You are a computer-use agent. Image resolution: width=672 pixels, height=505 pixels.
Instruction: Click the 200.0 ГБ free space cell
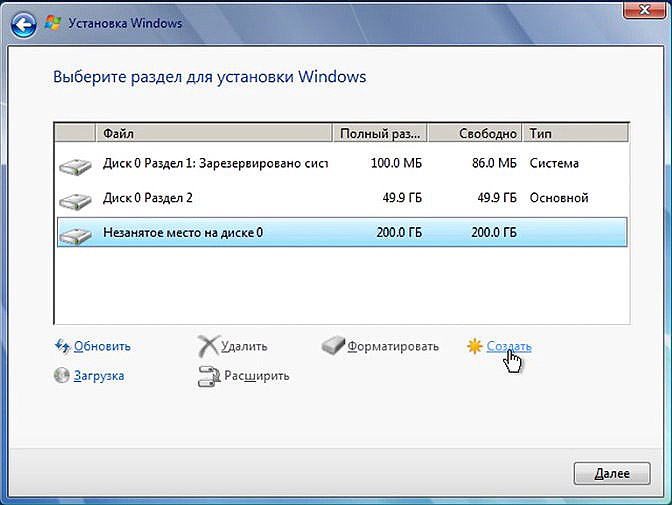click(x=494, y=232)
